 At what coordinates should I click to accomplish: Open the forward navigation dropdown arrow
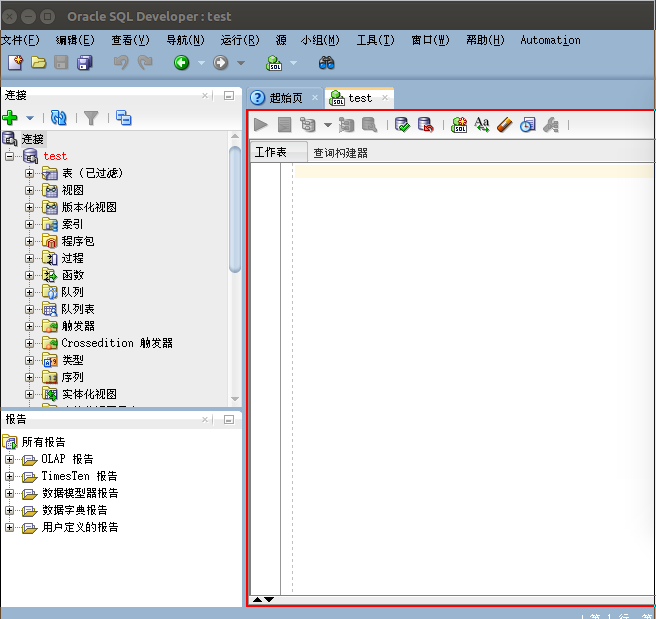(x=241, y=63)
